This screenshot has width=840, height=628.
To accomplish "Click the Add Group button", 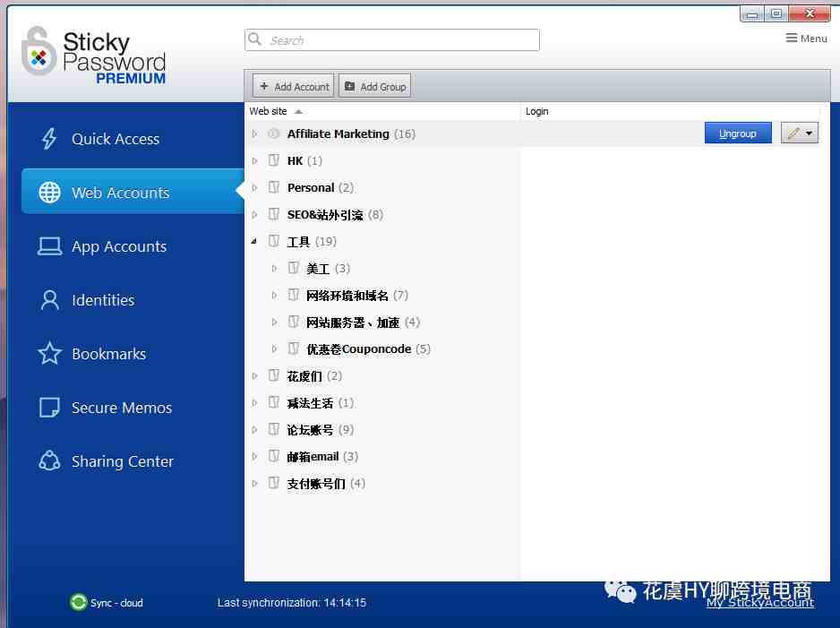I will [x=374, y=86].
